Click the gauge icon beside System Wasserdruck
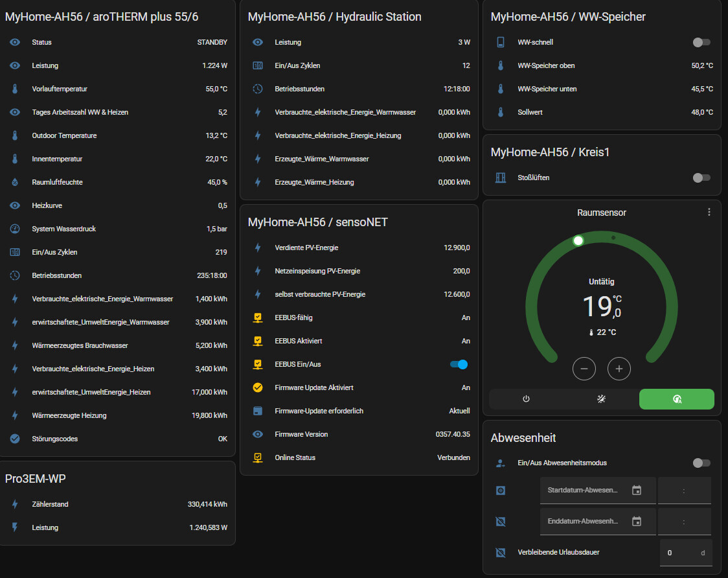 click(x=15, y=229)
